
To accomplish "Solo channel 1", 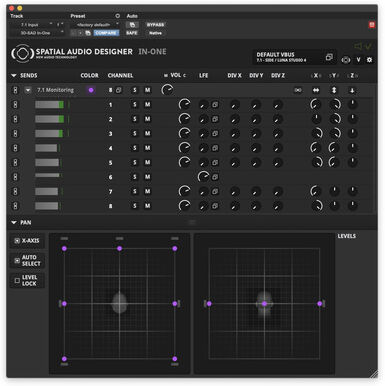I will (x=135, y=105).
